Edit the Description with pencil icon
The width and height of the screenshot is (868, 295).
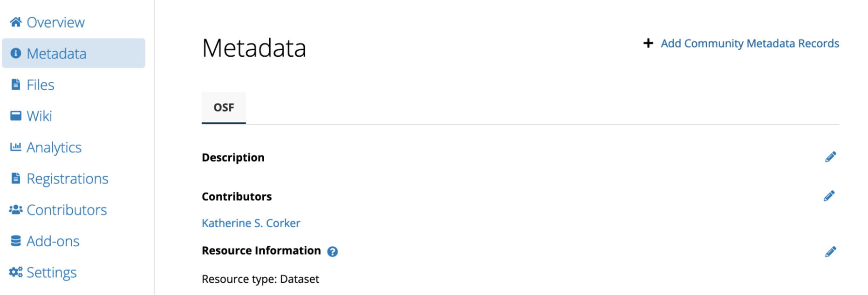830,157
